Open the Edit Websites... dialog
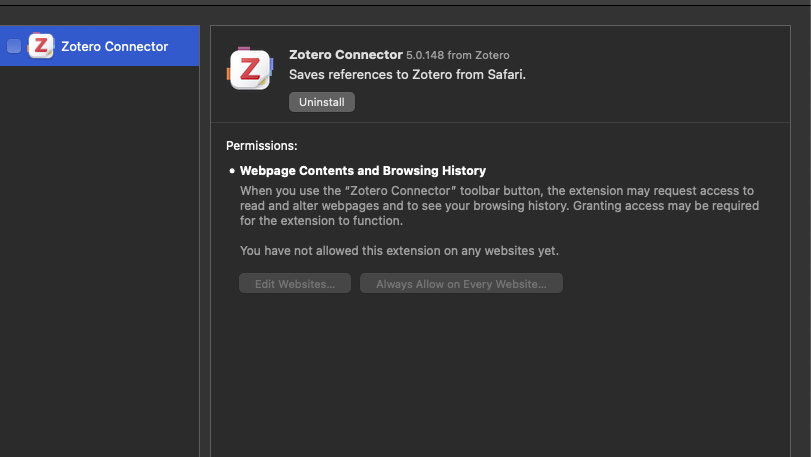The width and height of the screenshot is (811, 457). point(295,283)
